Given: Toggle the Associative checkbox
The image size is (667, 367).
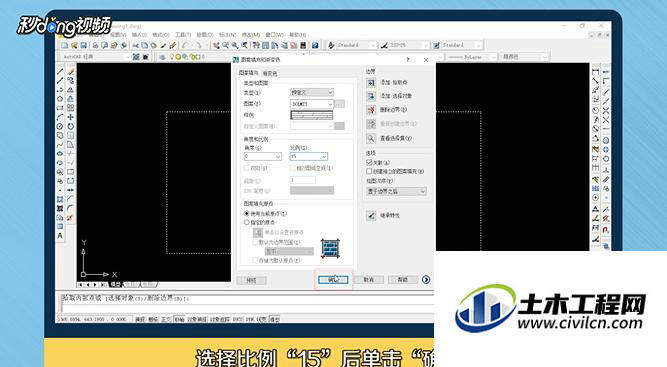Looking at the screenshot, I should (369, 162).
